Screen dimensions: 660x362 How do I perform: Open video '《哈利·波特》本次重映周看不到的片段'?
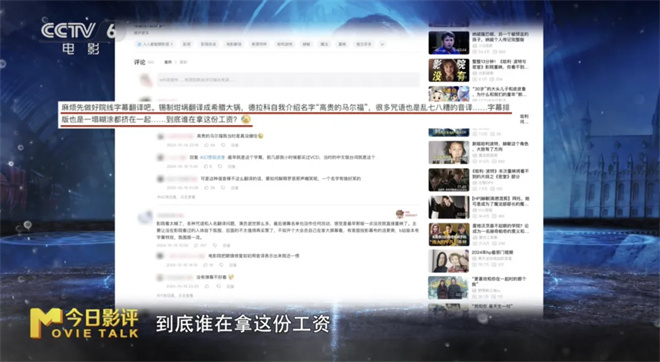pyautogui.click(x=500, y=174)
